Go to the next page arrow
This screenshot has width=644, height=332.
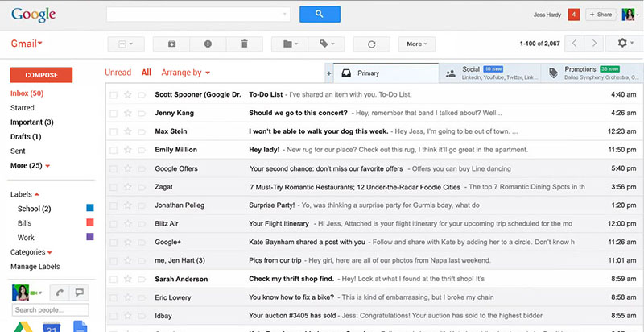point(593,44)
